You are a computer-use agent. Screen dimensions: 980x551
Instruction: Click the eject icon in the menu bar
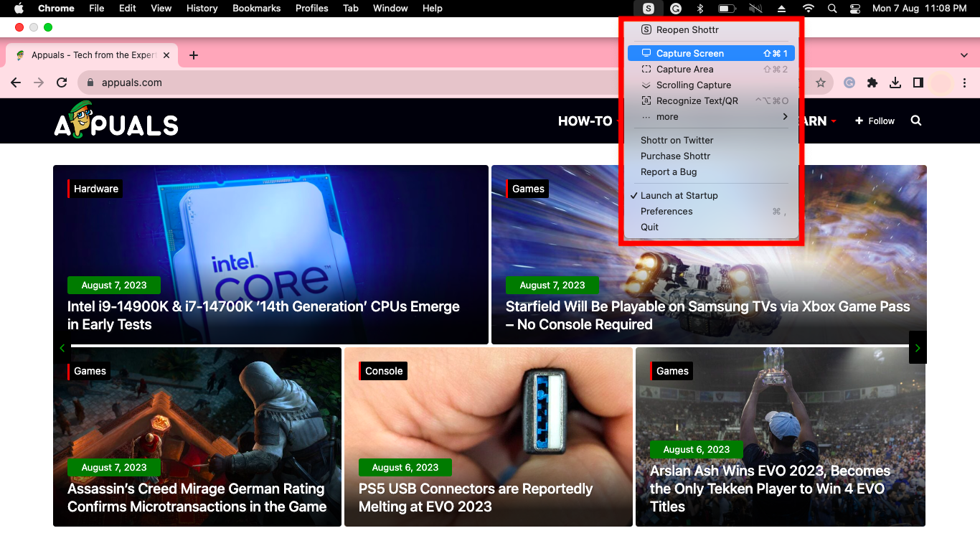pos(783,9)
